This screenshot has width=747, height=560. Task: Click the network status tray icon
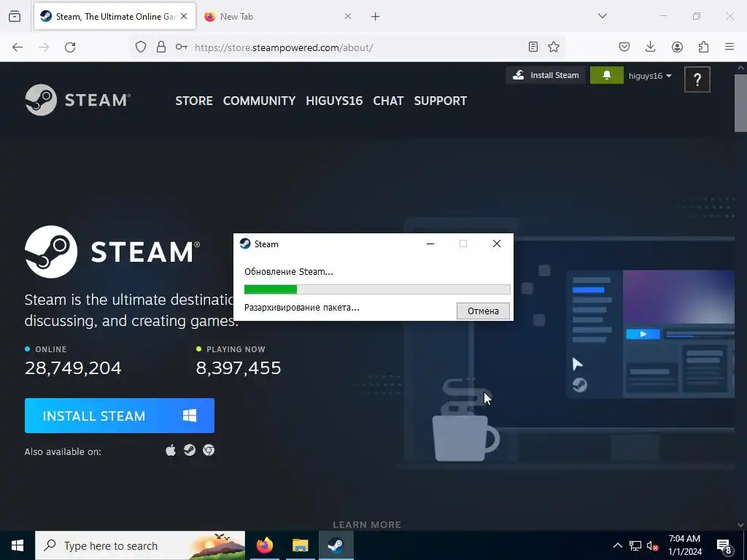tap(635, 545)
